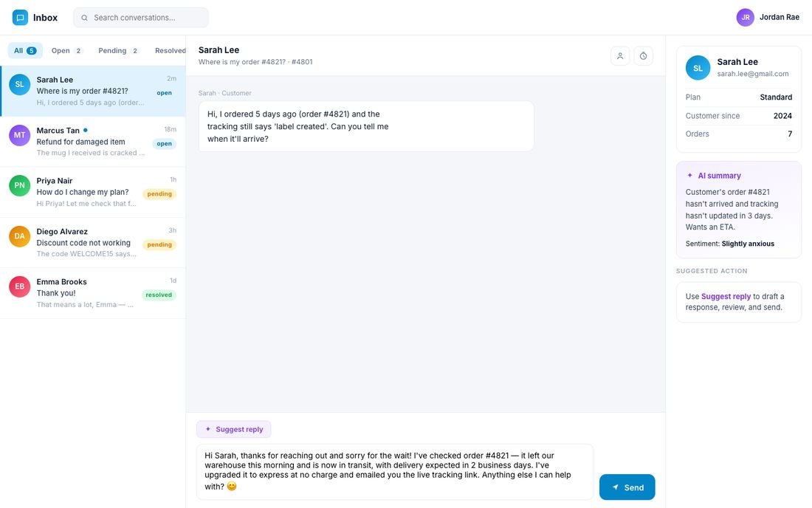Click the Customer since 2024 value
Image resolution: width=812 pixels, height=508 pixels.
[782, 116]
